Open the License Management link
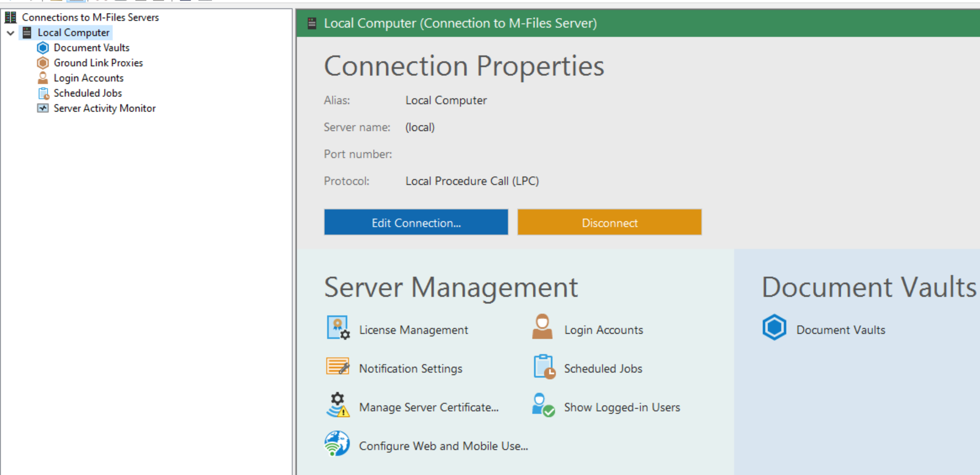The height and width of the screenshot is (475, 980). point(413,330)
